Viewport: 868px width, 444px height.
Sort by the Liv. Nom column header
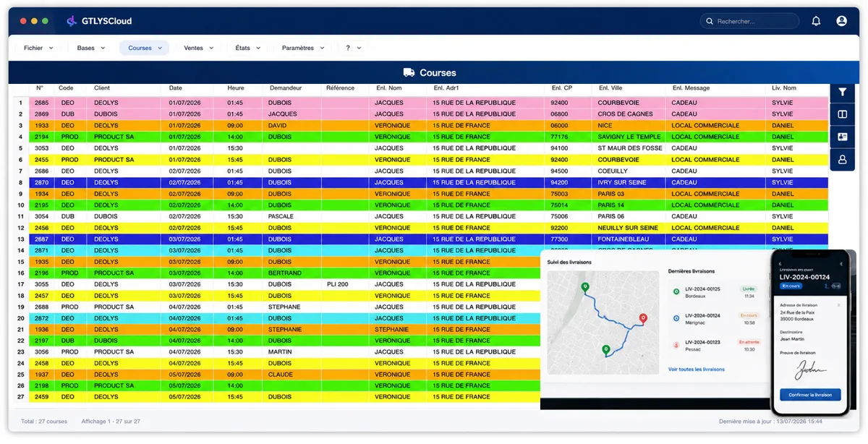pyautogui.click(x=784, y=88)
